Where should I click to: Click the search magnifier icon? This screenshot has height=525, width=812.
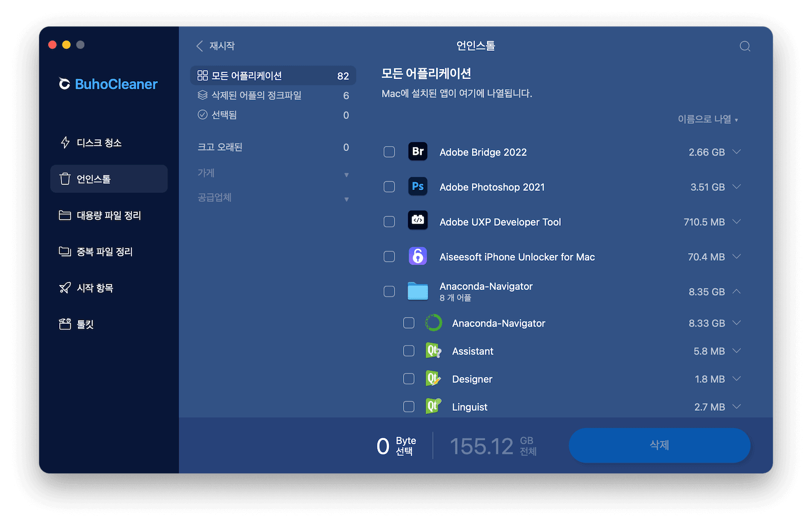click(744, 46)
